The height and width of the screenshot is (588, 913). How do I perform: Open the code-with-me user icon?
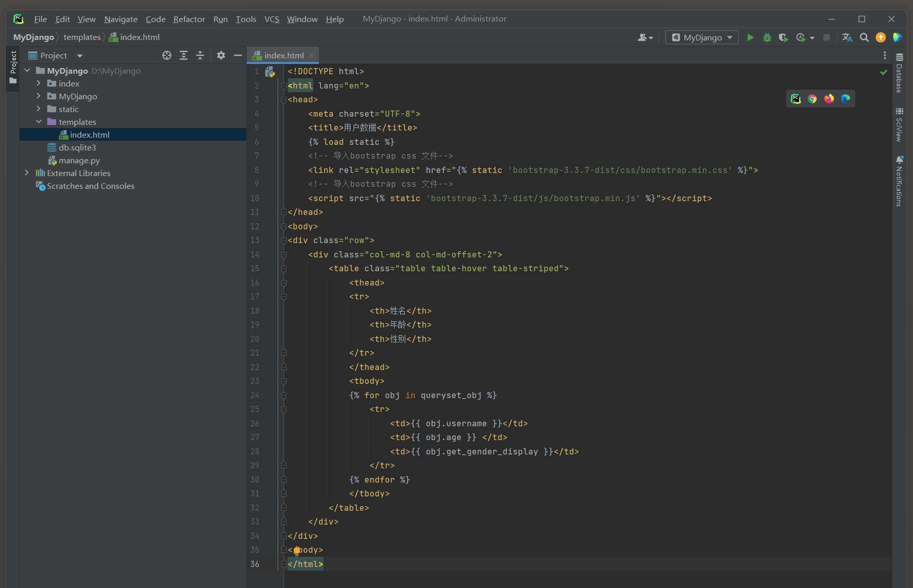click(645, 37)
